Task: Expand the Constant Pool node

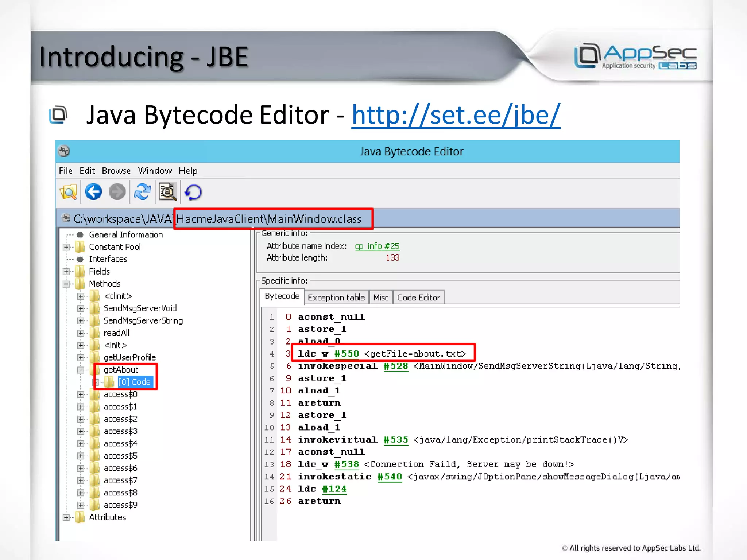Action: click(x=66, y=247)
